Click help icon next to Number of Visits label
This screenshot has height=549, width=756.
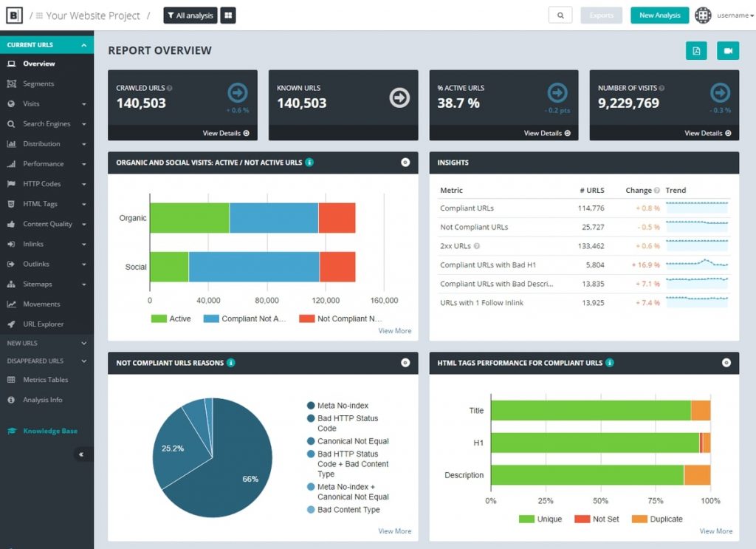pos(661,88)
